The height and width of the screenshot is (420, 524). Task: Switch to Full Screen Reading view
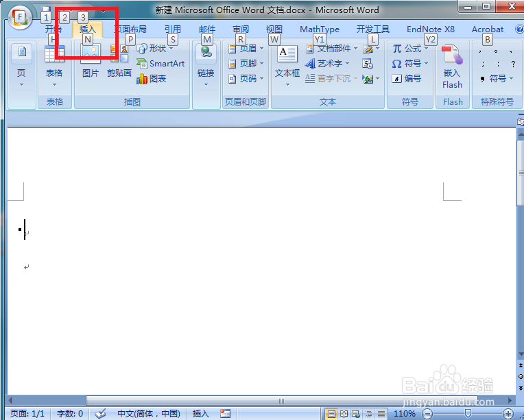[344, 414]
